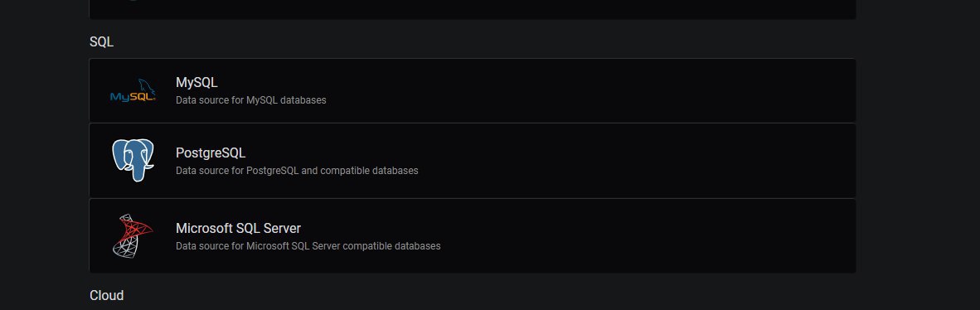
Task: Click the Microsoft SQL Server red logo
Action: pos(133,235)
